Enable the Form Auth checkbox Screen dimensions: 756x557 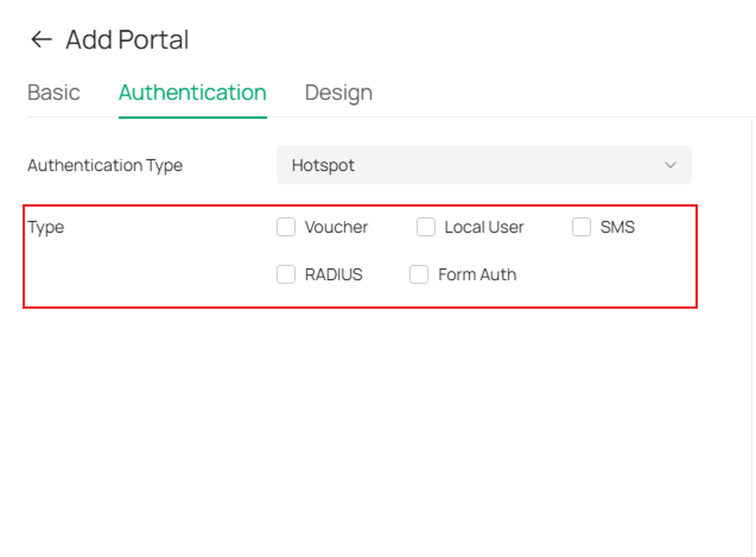[x=419, y=274]
